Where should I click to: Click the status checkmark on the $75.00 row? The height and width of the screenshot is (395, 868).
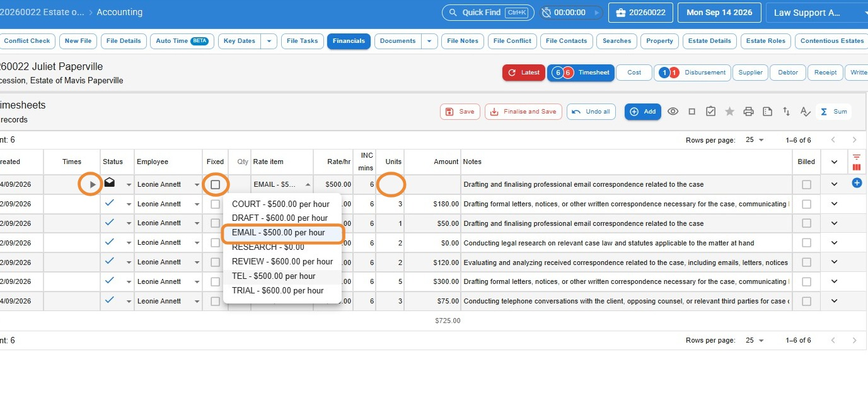[x=110, y=300]
